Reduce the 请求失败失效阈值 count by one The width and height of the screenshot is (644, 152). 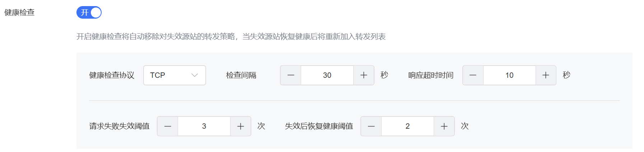pyautogui.click(x=168, y=126)
